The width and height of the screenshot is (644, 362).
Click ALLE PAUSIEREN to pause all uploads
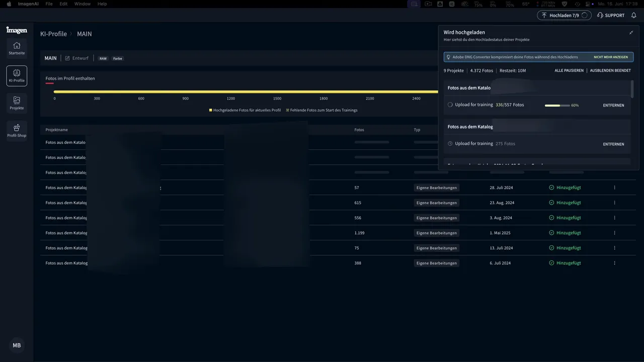(569, 70)
